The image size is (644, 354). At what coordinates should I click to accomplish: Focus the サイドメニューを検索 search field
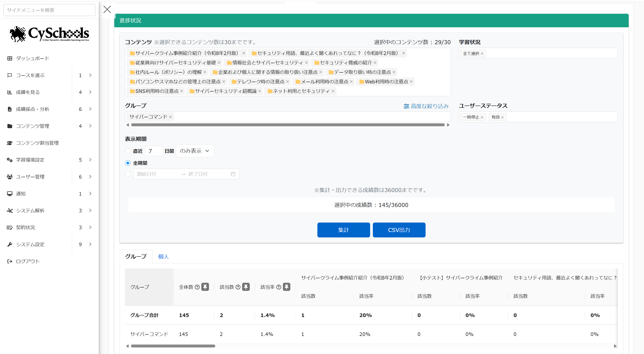pos(49,10)
